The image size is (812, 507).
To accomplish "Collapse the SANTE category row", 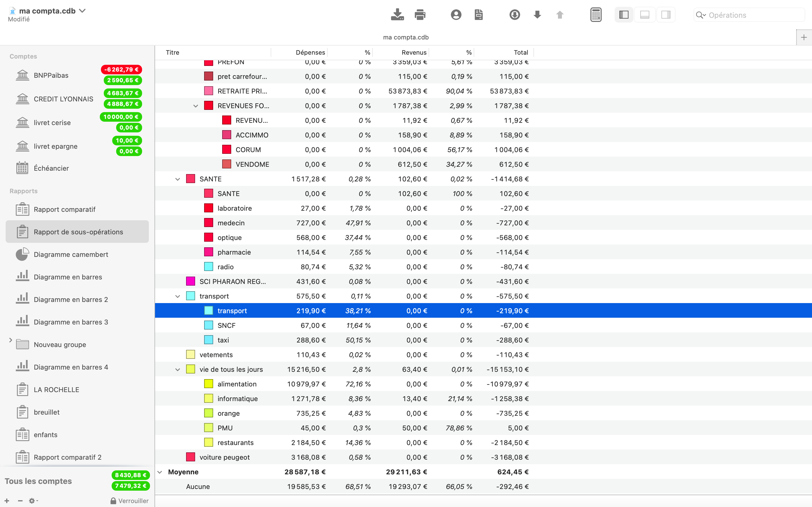I will [x=178, y=179].
